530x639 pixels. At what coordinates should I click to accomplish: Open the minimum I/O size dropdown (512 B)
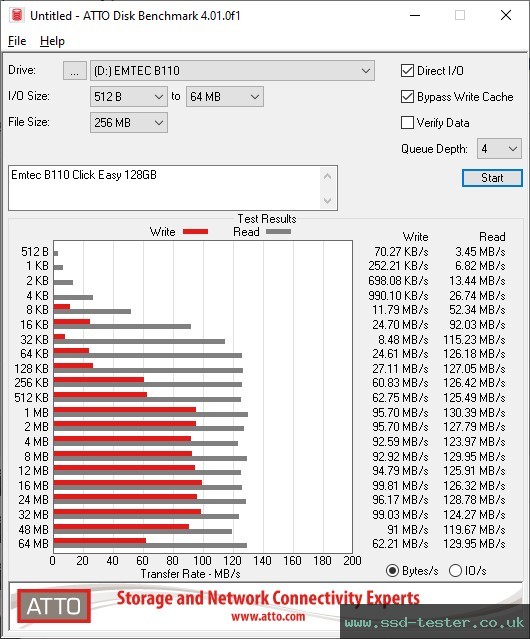tap(129, 97)
